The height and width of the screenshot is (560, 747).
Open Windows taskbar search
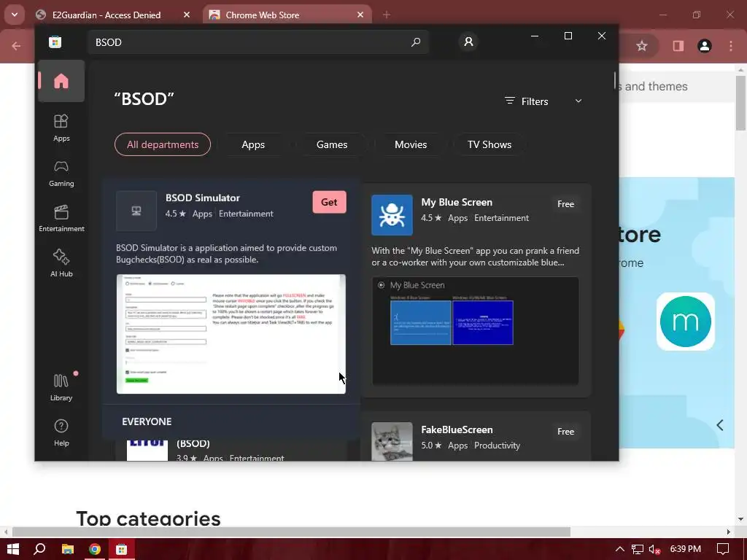coord(39,549)
